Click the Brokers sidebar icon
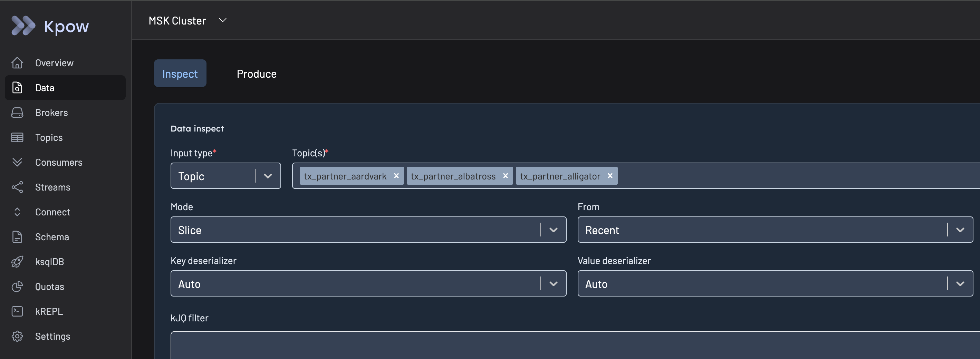The height and width of the screenshot is (359, 980). click(18, 113)
